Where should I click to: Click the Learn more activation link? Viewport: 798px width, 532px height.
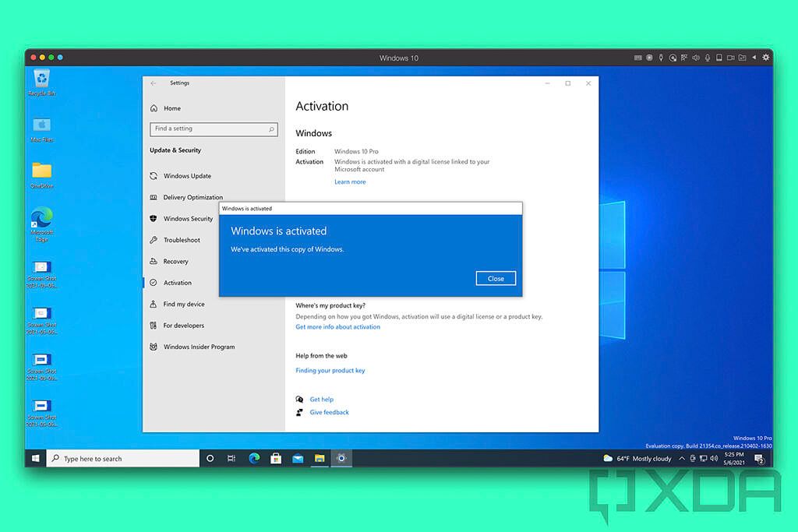click(x=350, y=181)
